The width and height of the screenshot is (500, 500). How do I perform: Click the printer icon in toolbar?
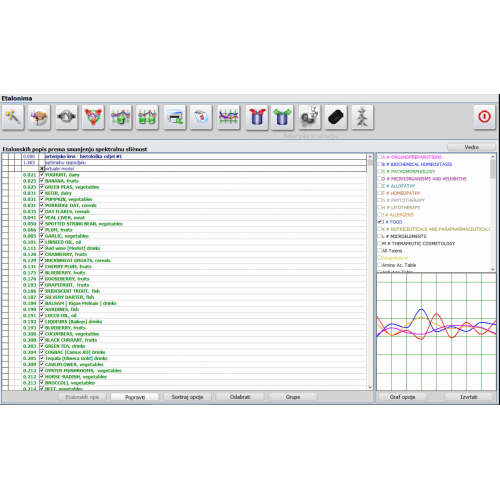coord(175,117)
